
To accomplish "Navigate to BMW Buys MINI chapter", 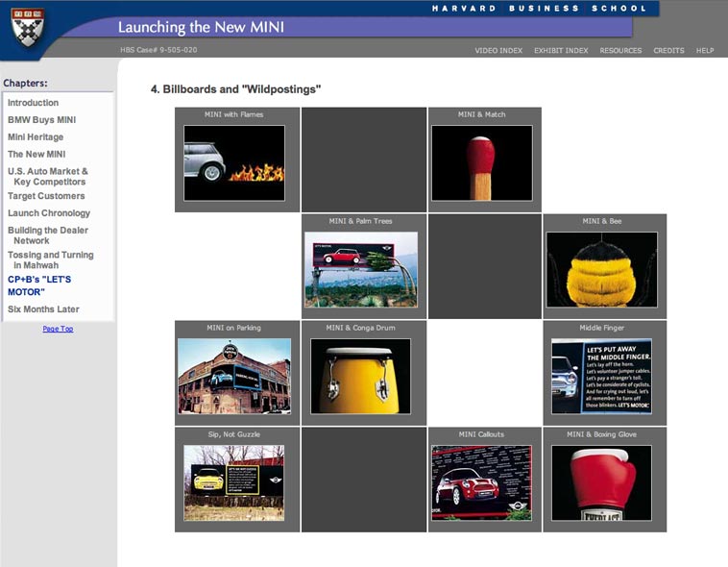I will pos(41,120).
